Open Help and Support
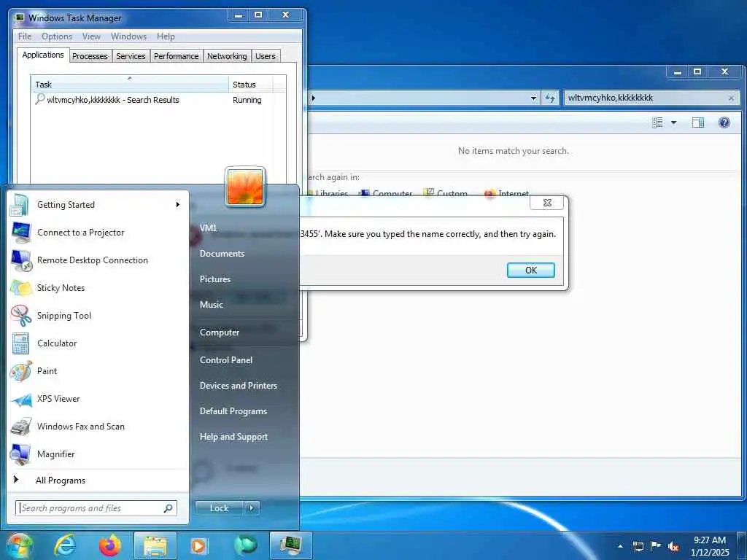747x560 pixels. [x=233, y=437]
